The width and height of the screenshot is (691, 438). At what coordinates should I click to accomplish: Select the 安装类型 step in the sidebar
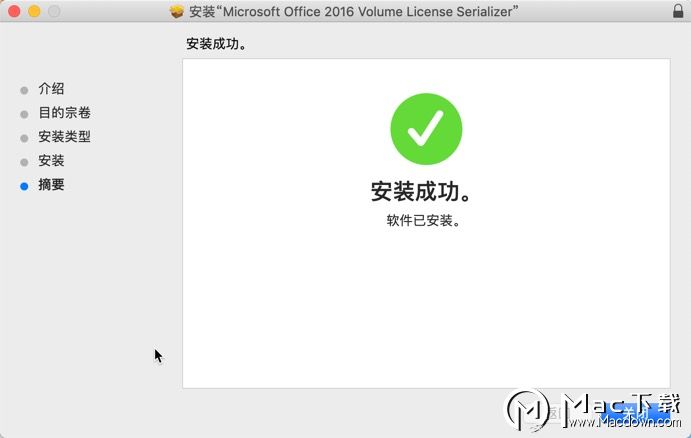(64, 137)
